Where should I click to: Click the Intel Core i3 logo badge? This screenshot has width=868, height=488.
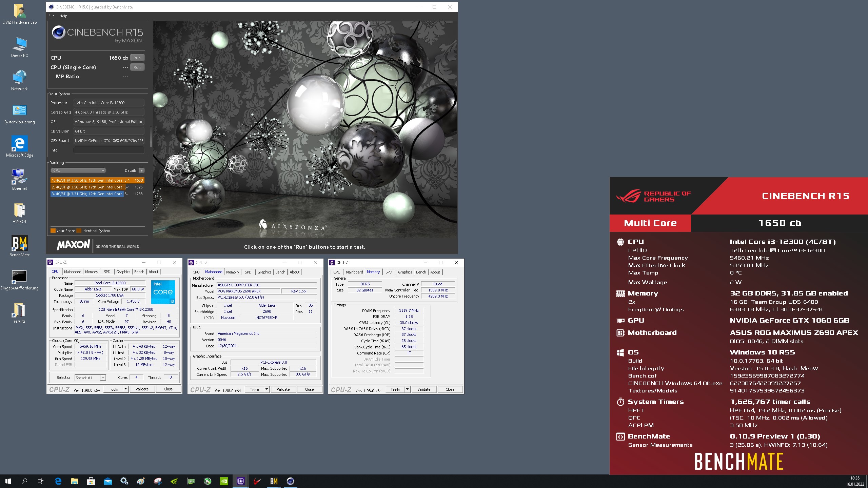point(163,292)
